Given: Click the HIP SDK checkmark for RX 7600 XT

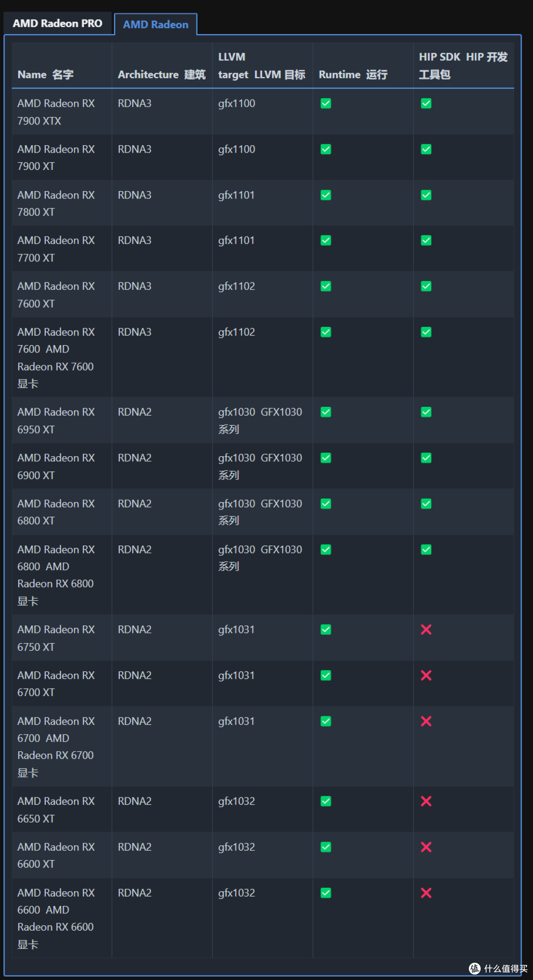Looking at the screenshot, I should pos(426,286).
